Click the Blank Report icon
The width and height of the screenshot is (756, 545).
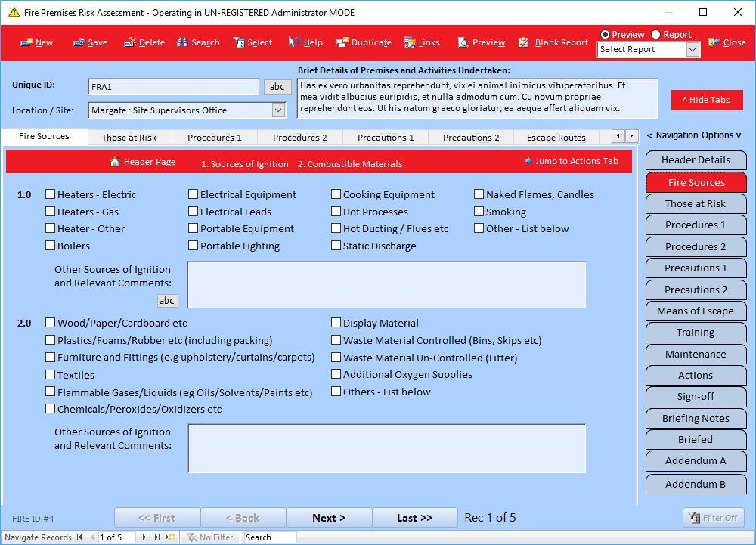click(524, 42)
